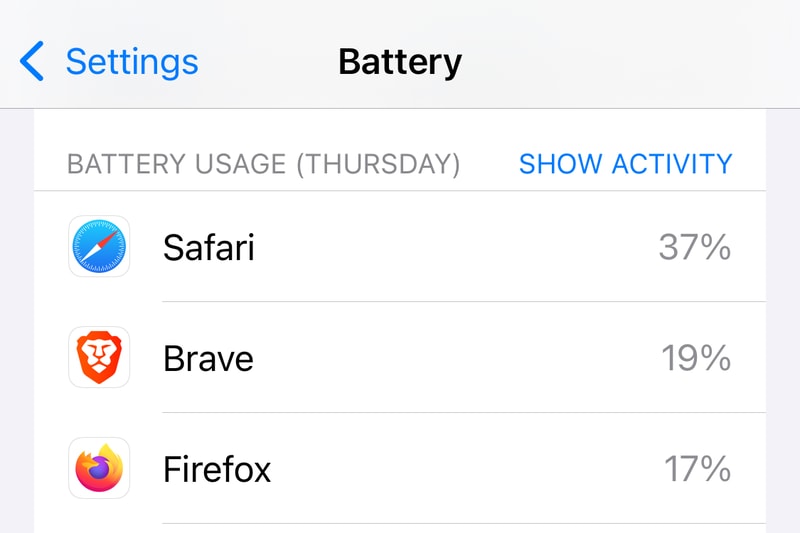Tap Firefox's 17% usage value

click(697, 469)
